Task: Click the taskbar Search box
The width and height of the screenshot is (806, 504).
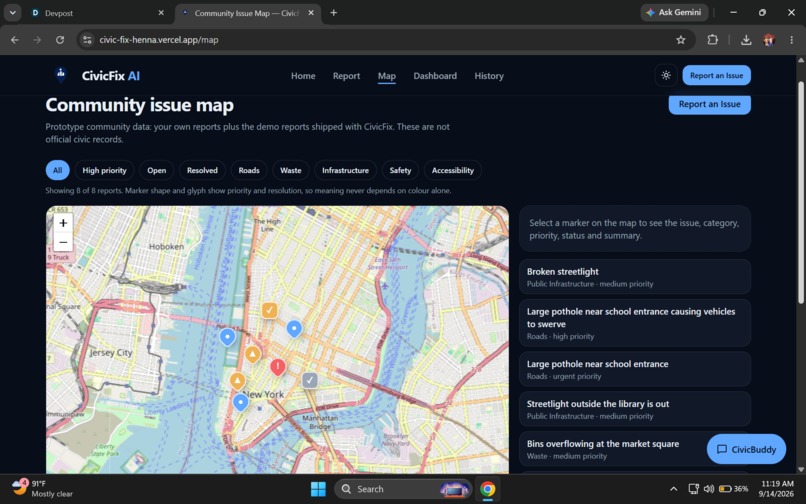Action: [x=404, y=489]
